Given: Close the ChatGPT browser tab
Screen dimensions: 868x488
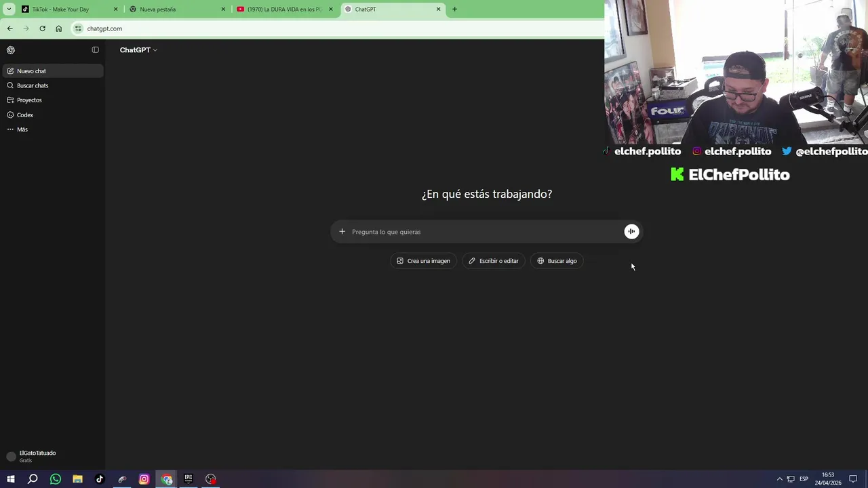Looking at the screenshot, I should click(x=438, y=9).
